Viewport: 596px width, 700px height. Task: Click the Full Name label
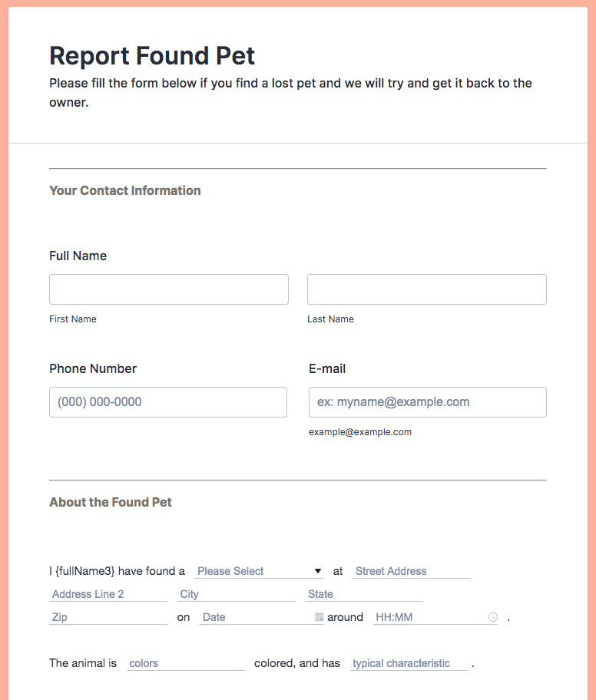(78, 256)
